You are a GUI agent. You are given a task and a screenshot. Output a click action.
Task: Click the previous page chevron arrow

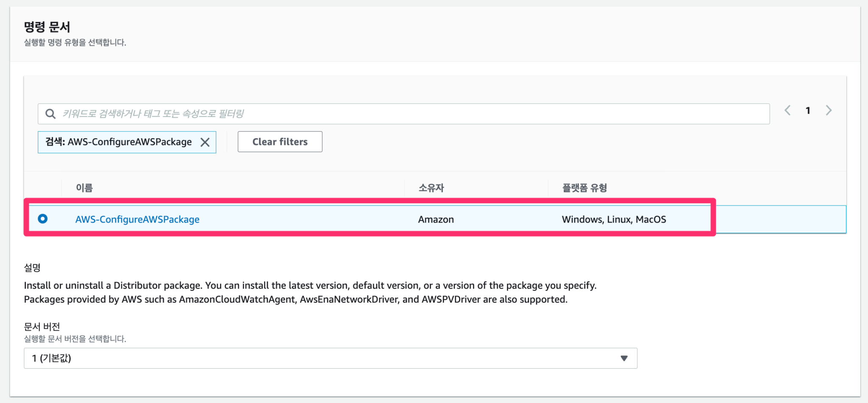pos(787,110)
